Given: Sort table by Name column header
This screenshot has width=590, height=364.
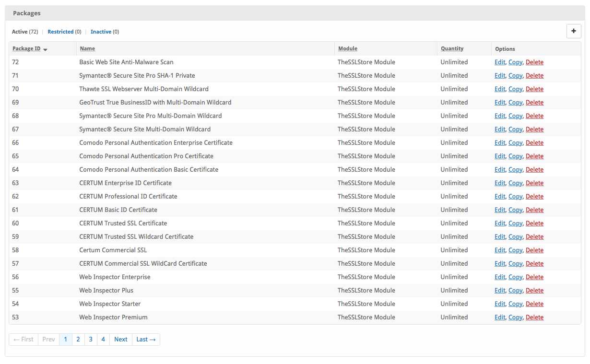Looking at the screenshot, I should [x=87, y=48].
